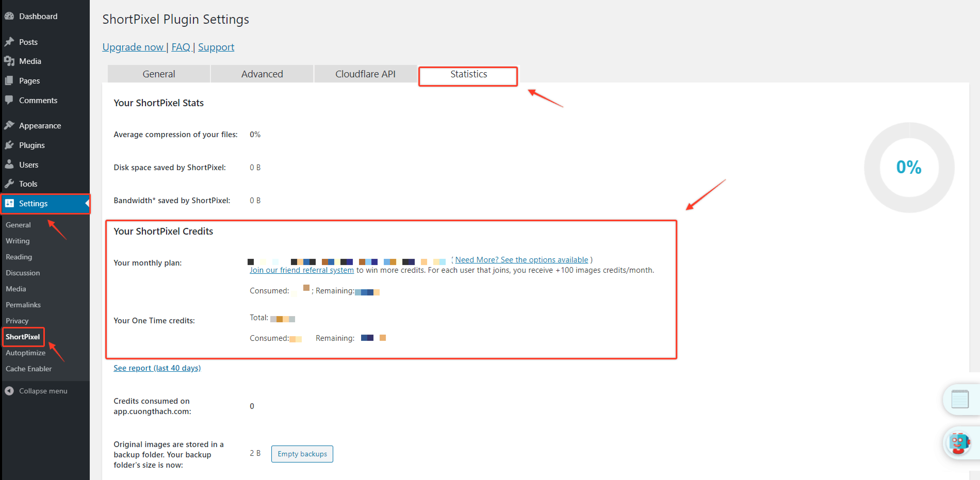Click the Users person icon
Image resolution: width=980 pixels, height=480 pixels.
pyautogui.click(x=9, y=164)
